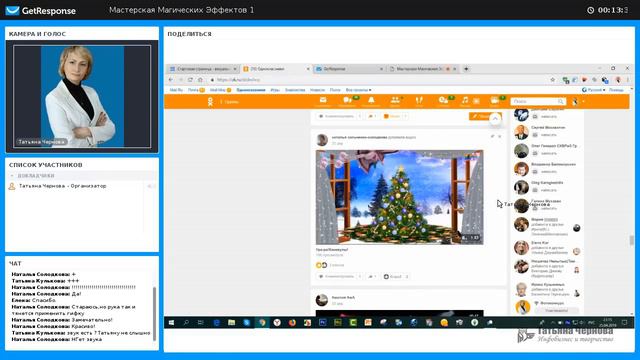Open a new browser tab with plus
Screen dimensions: 640x360
[x=466, y=69]
